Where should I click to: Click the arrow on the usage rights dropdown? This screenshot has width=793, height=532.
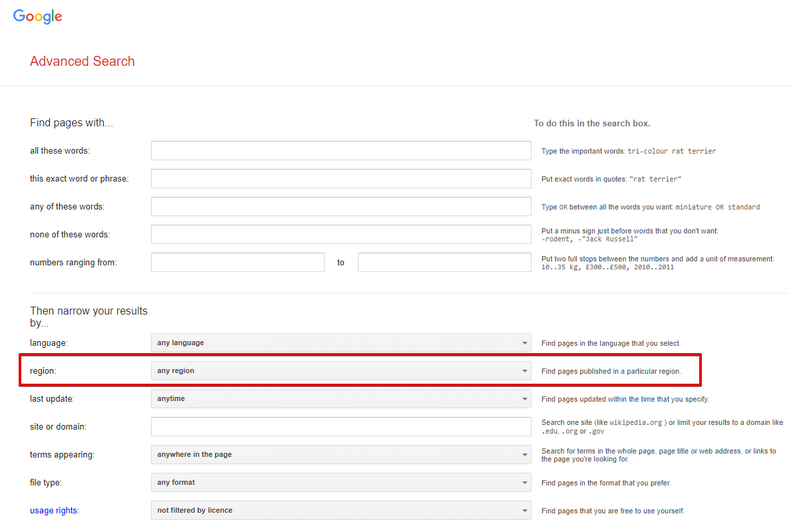[x=524, y=511]
